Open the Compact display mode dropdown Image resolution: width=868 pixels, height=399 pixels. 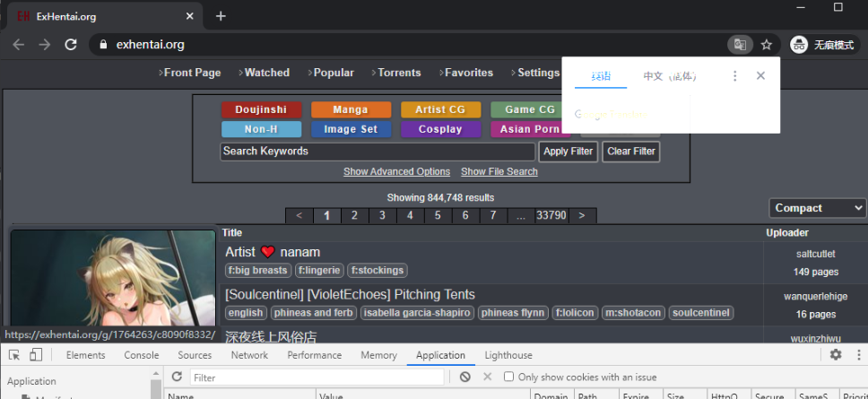tap(818, 208)
